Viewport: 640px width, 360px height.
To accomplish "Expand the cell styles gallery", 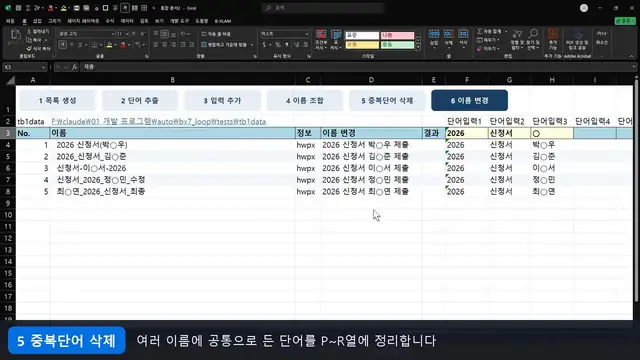I will point(418,48).
